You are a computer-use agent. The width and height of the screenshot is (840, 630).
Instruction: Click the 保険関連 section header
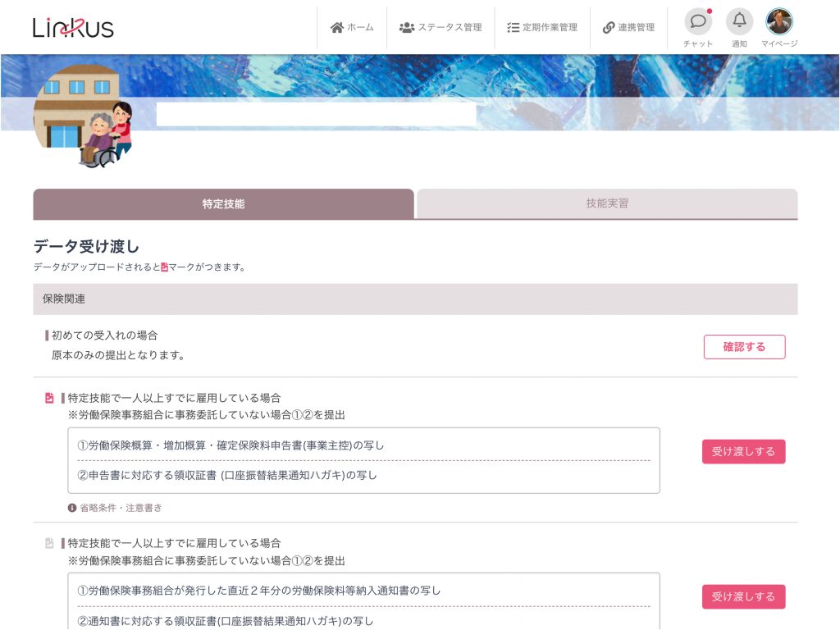click(x=415, y=299)
